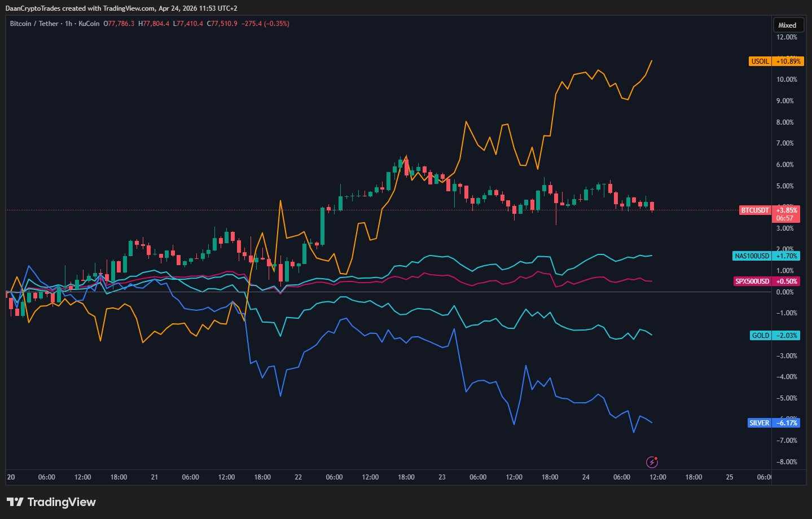Click the GOLD −2.03% value tag
Screen dimensions: 812x519
787,336
